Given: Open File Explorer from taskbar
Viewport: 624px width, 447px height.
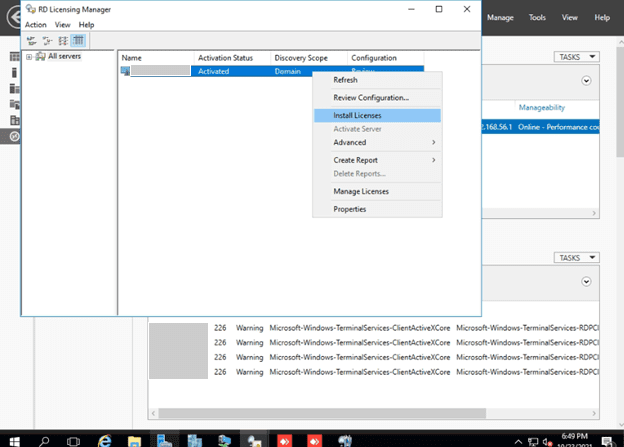Looking at the screenshot, I should click(135, 441).
